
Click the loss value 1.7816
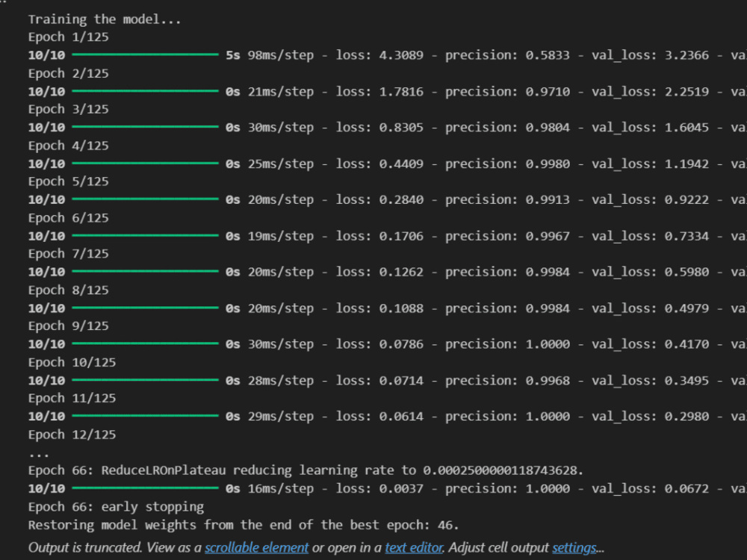click(401, 91)
